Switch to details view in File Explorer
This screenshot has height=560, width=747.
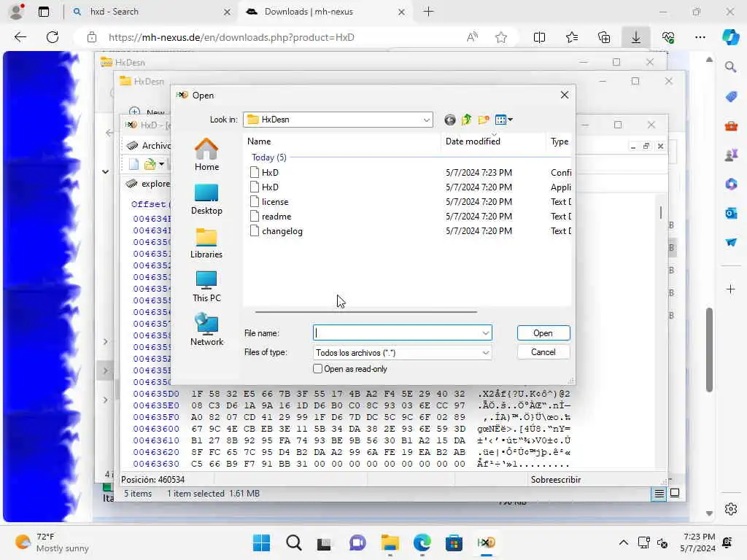click(659, 494)
